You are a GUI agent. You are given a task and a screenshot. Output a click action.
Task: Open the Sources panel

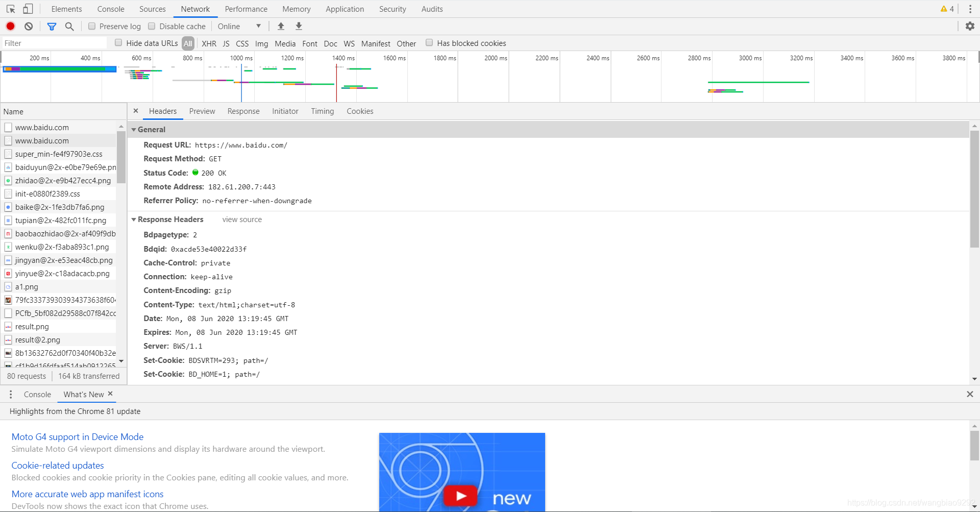pos(153,9)
